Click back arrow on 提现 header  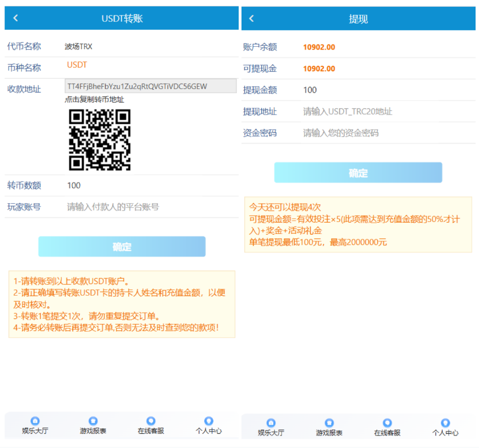(x=252, y=19)
